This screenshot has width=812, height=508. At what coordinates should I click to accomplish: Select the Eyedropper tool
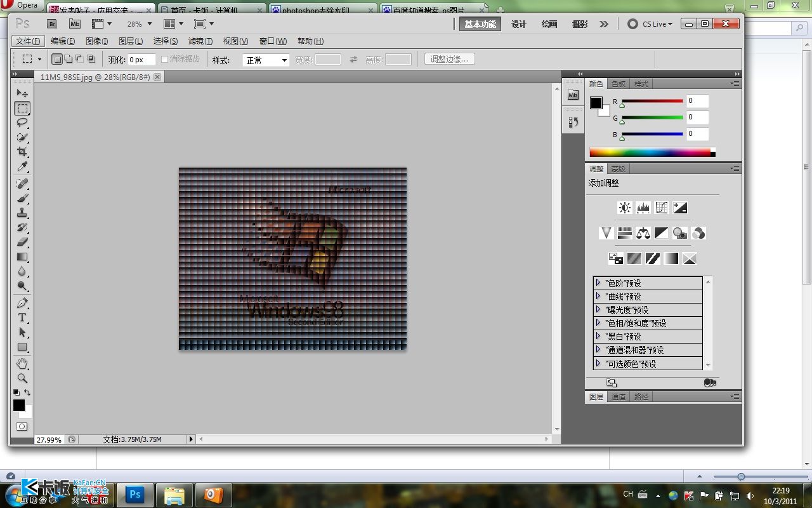click(22, 166)
